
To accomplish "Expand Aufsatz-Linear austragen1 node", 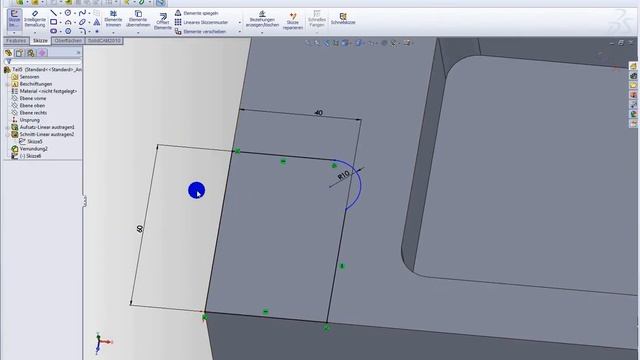I will (7, 127).
